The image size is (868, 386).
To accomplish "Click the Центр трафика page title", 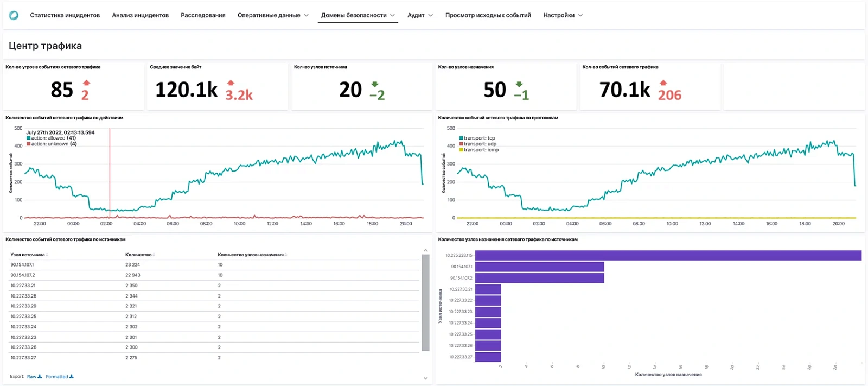I will point(45,46).
